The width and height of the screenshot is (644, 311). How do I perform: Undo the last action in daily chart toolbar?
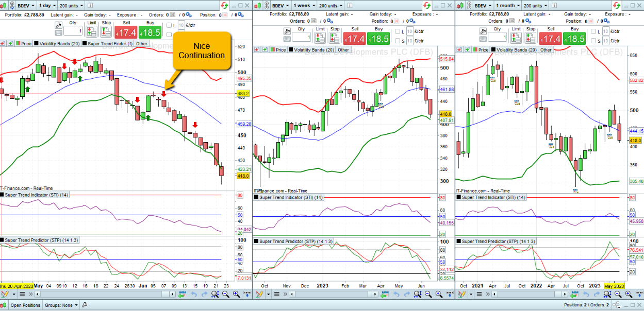(195, 294)
